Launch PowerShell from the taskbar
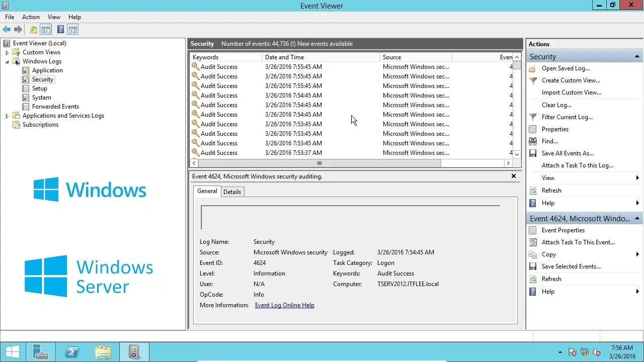Image resolution: width=644 pixels, height=362 pixels. [x=71, y=352]
